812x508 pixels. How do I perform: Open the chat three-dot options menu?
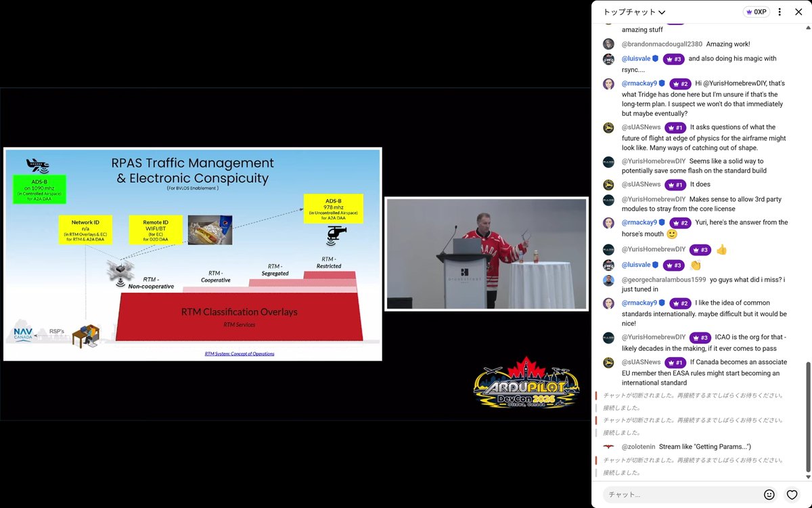(780, 12)
